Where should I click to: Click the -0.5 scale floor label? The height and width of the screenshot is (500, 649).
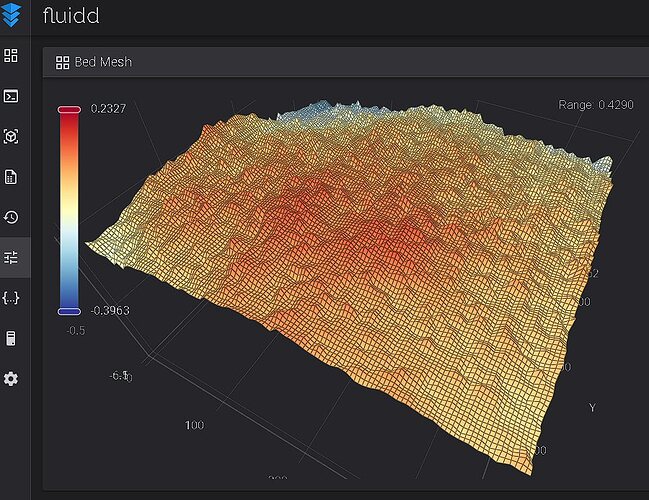(x=76, y=331)
